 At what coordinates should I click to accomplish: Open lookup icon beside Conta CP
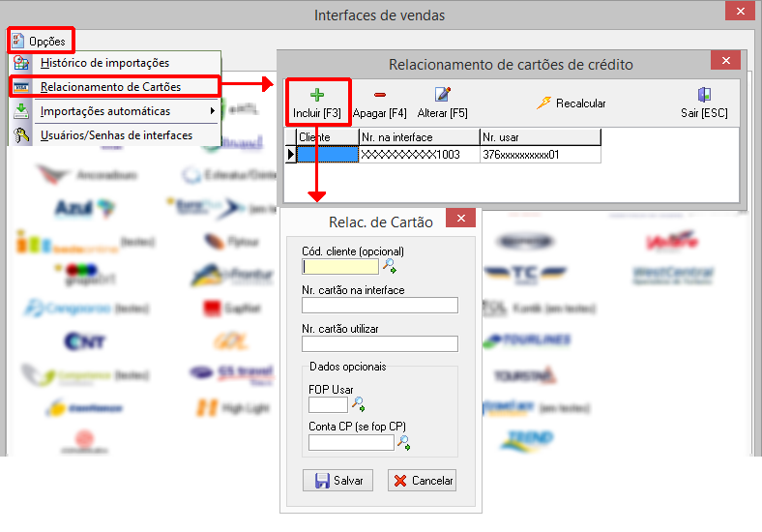pos(404,442)
